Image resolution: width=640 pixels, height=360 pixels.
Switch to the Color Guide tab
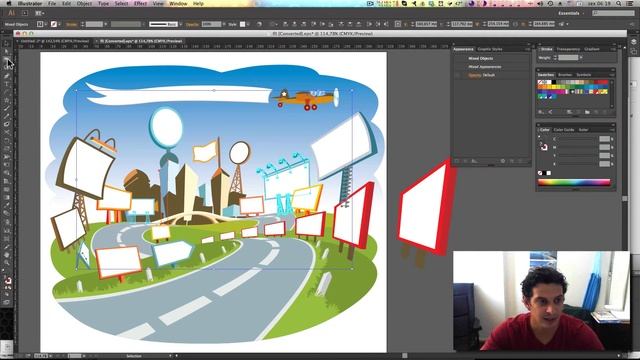[x=564, y=130]
